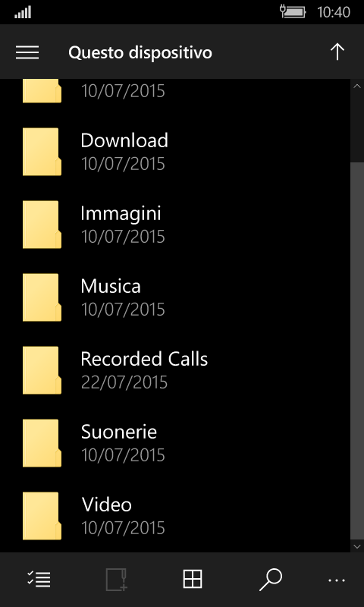The image size is (364, 607).
Task: Click the scrollbar up arrow
Action: (x=357, y=86)
